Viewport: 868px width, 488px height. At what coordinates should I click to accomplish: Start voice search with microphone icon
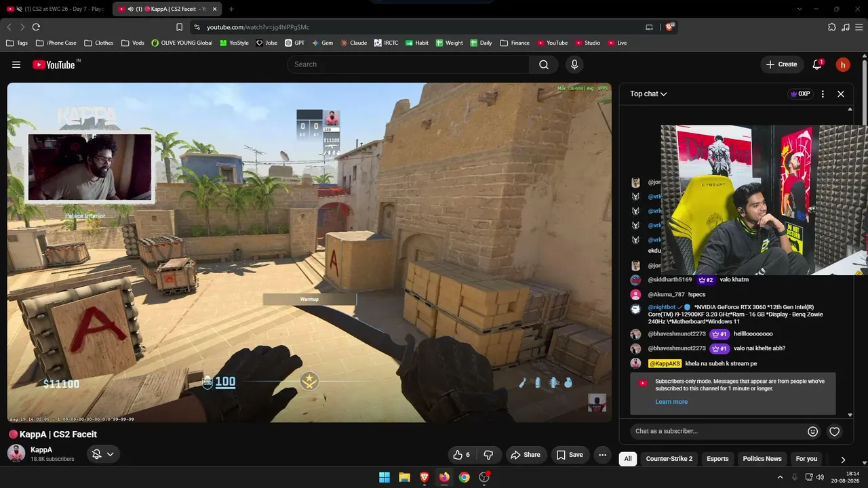tap(574, 64)
